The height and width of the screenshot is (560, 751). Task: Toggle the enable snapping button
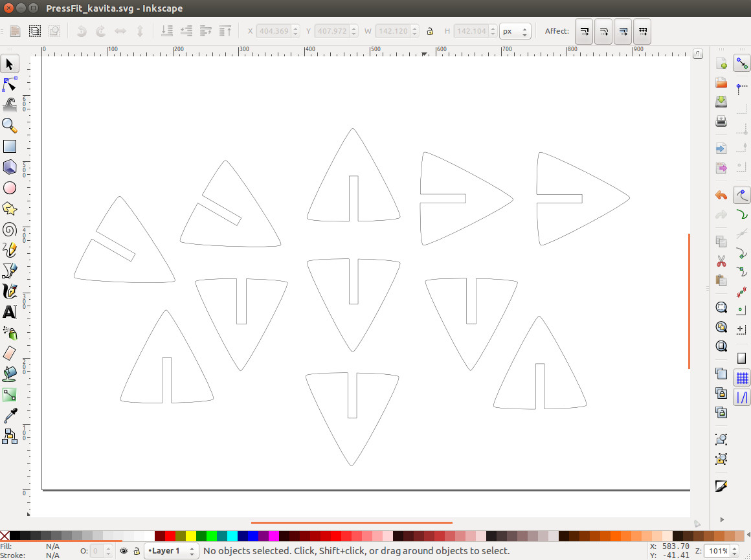(x=742, y=63)
